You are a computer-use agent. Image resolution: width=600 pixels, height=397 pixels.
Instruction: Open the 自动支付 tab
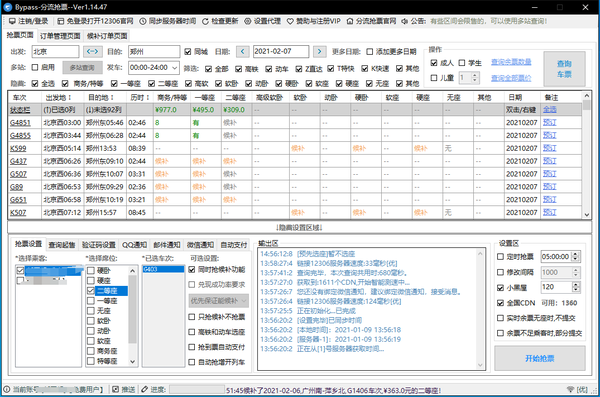pyautogui.click(x=234, y=245)
